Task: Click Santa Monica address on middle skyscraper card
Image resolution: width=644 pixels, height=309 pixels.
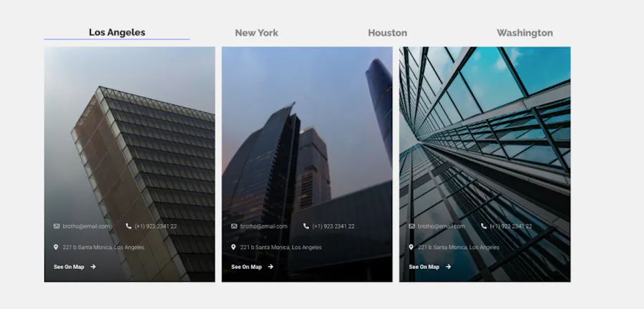Action: click(281, 247)
